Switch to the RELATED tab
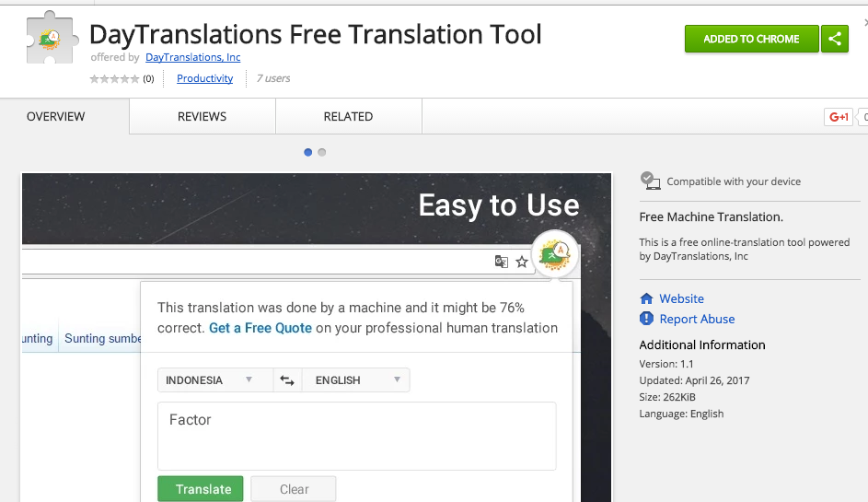 (348, 116)
